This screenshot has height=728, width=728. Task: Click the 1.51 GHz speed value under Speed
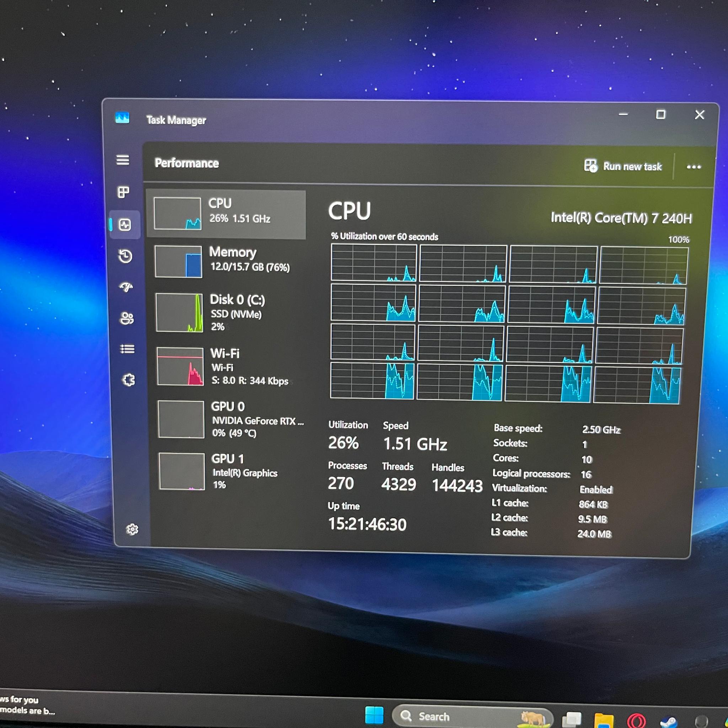click(x=415, y=444)
